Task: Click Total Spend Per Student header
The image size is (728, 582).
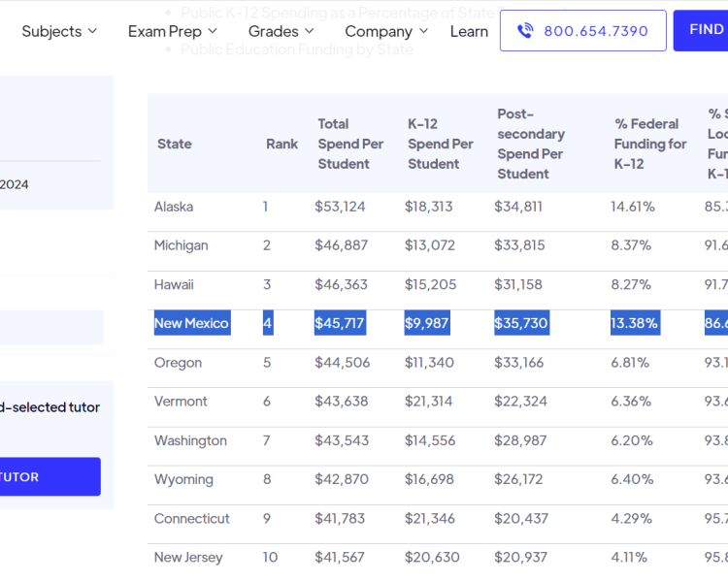Action: click(350, 144)
